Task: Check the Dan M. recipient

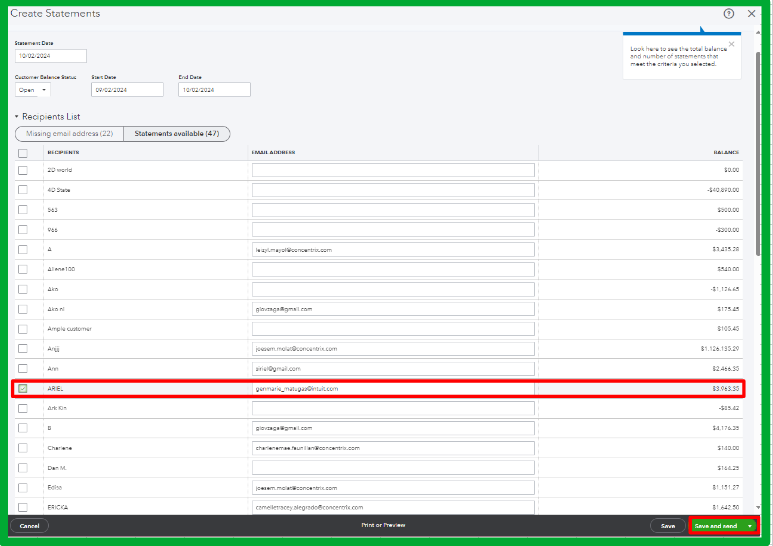Action: [23, 468]
